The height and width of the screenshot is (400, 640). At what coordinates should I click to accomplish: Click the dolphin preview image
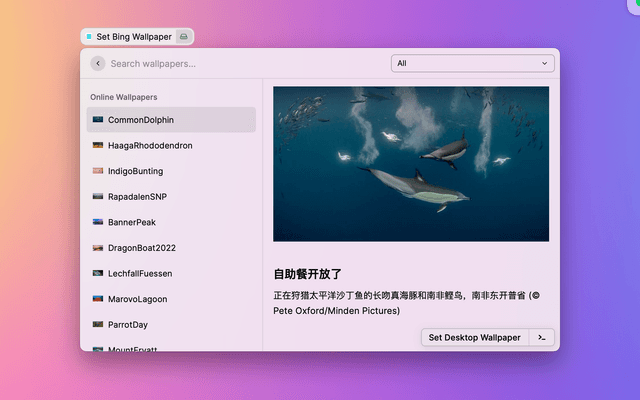tap(411, 163)
